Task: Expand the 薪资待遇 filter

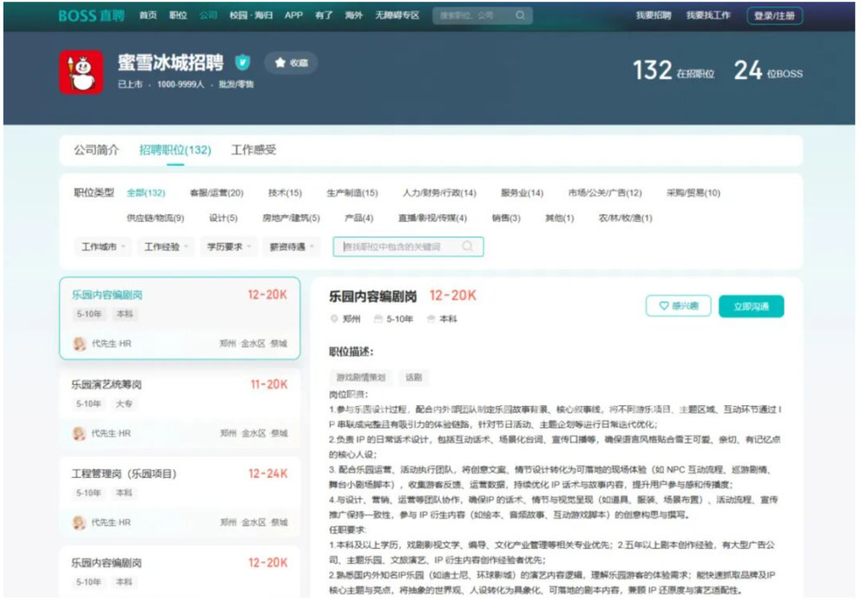Action: pos(291,247)
